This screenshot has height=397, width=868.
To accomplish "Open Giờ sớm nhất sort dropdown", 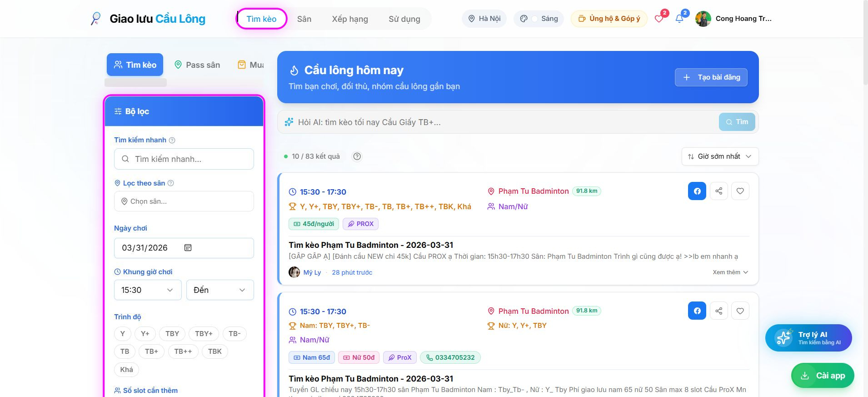I will (720, 156).
